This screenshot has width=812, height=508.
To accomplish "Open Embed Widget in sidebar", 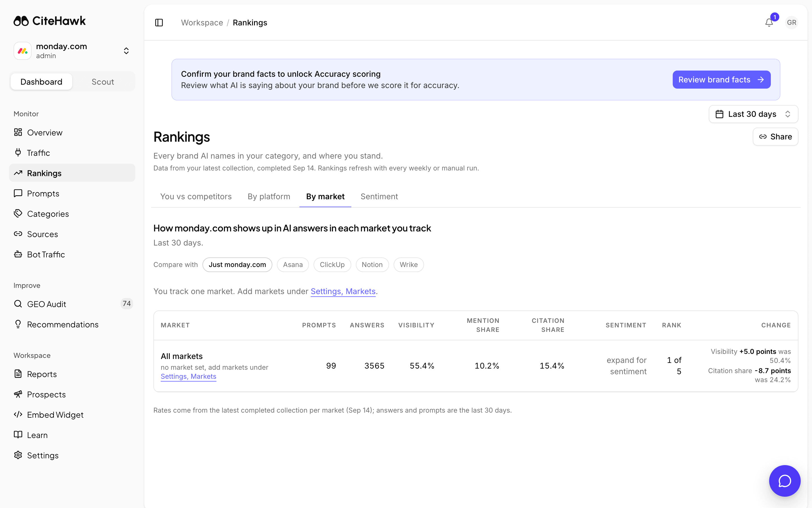I will (72, 415).
